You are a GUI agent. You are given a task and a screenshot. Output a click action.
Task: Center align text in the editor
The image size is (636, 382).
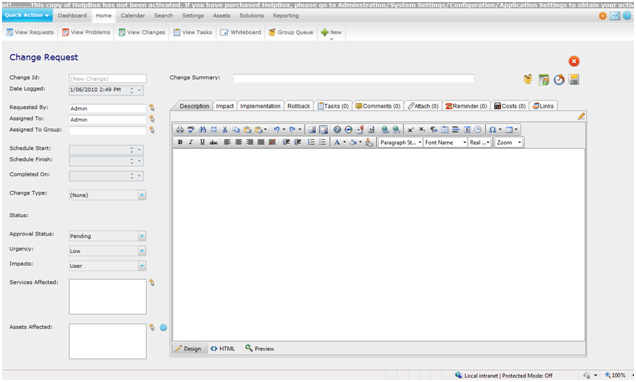[238, 142]
